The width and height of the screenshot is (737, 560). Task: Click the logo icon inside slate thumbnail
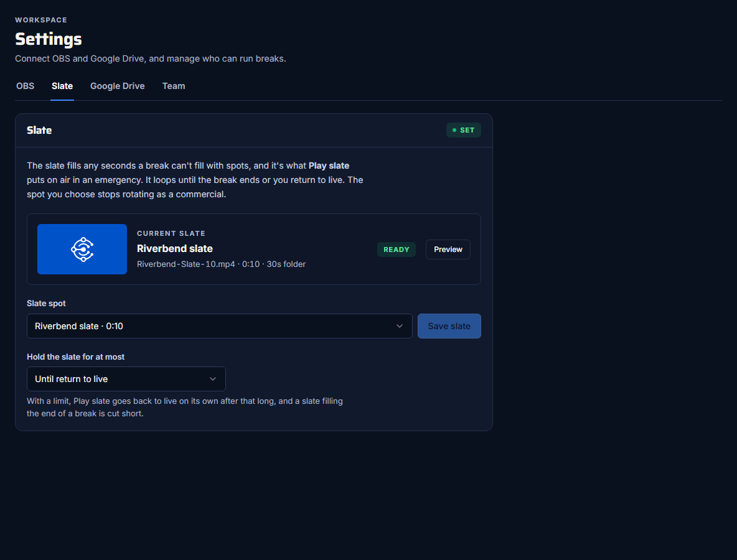click(82, 250)
